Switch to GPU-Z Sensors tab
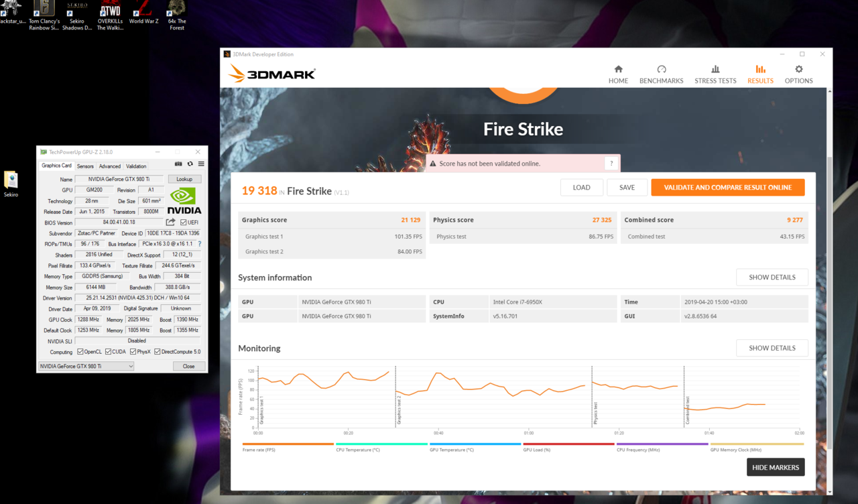Screen dimensions: 858x504 85,166
